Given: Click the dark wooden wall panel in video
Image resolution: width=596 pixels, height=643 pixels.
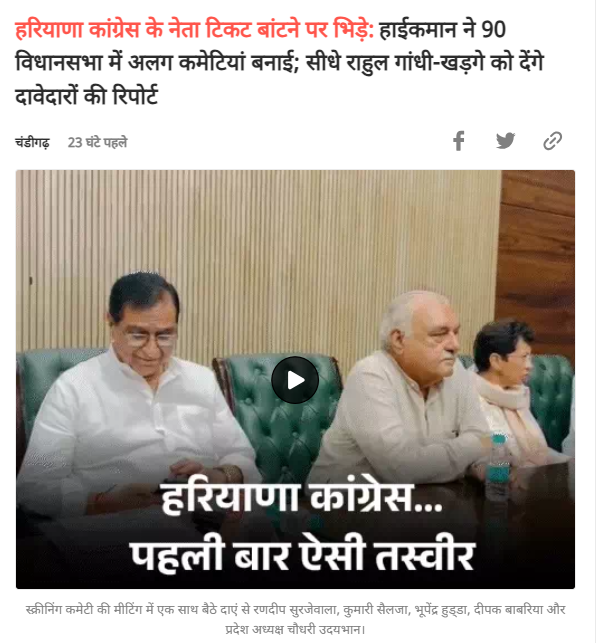Looking at the screenshot, I should [x=537, y=254].
